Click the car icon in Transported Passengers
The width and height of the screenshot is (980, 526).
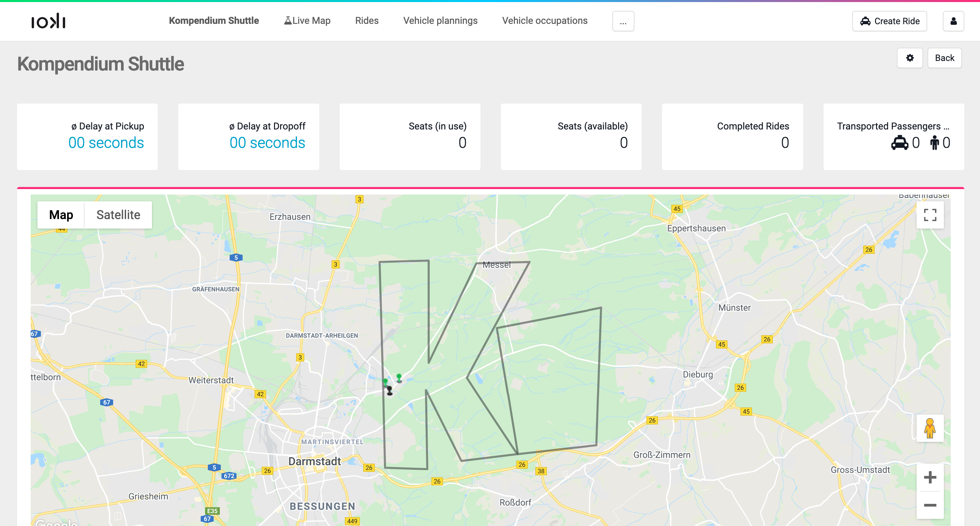point(900,143)
